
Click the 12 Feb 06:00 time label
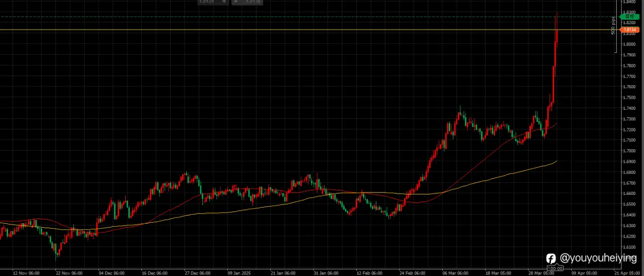pyautogui.click(x=370, y=273)
